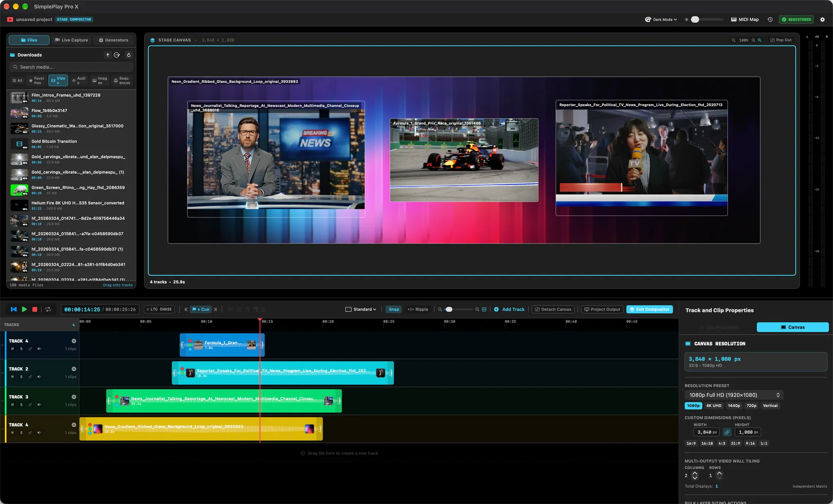This screenshot has height=504, width=833.
Task: Click the red playhead marker on the ruler
Action: 260,320
